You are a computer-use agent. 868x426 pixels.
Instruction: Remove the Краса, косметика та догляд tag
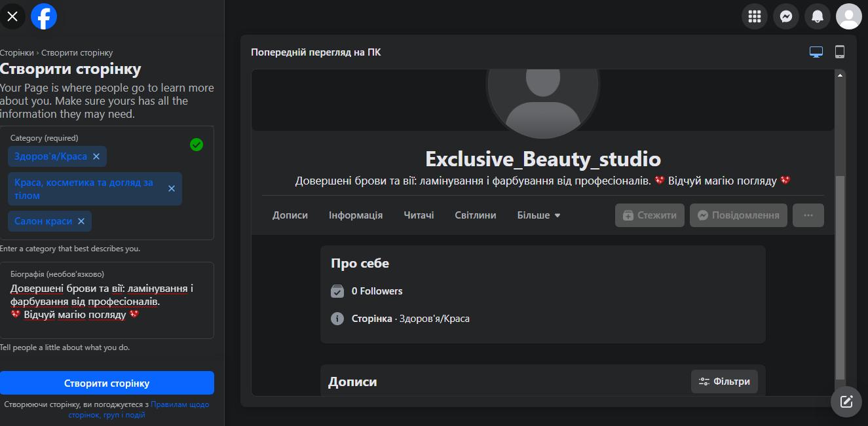[172, 188]
